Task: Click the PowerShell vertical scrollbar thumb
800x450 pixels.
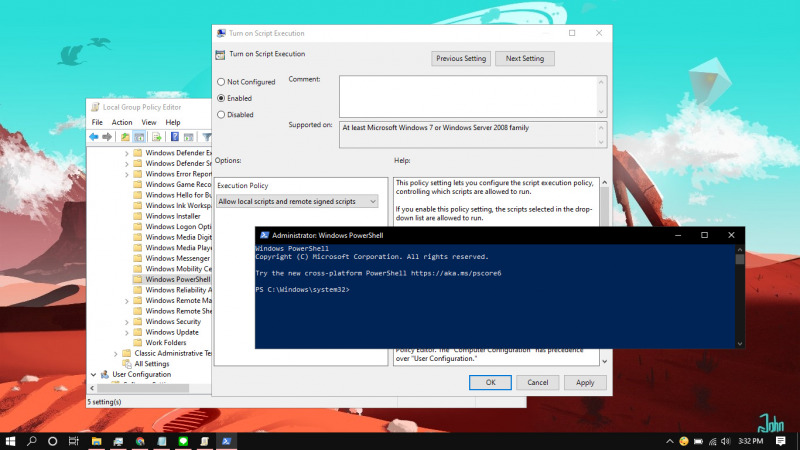Action: (739, 259)
